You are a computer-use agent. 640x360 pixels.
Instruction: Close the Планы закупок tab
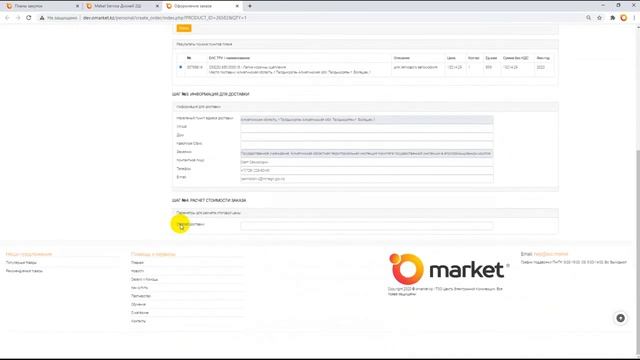78,6
